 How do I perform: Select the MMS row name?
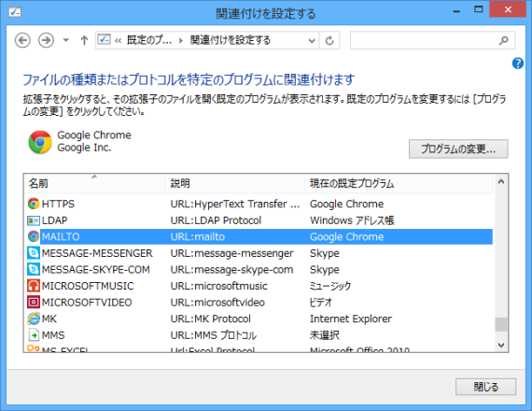coord(53,335)
